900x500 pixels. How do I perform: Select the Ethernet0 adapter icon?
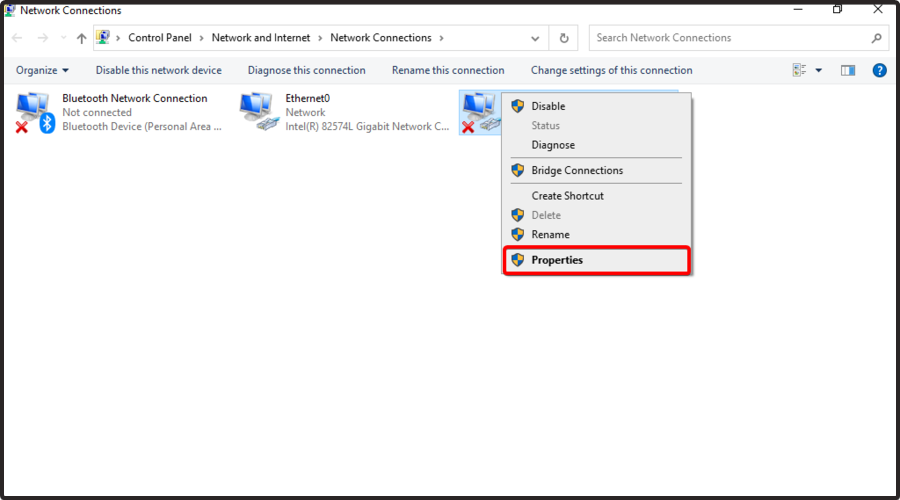point(258,112)
